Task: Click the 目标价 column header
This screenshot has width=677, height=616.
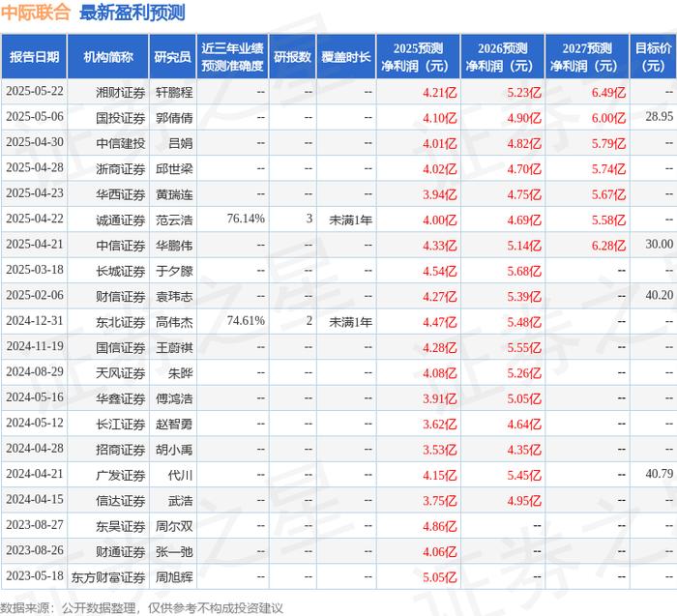Action: point(653,56)
